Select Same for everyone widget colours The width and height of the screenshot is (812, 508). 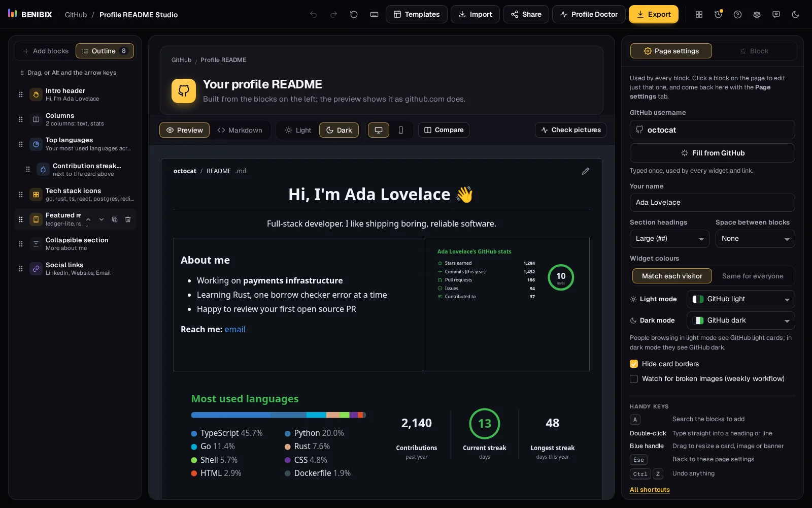click(753, 276)
